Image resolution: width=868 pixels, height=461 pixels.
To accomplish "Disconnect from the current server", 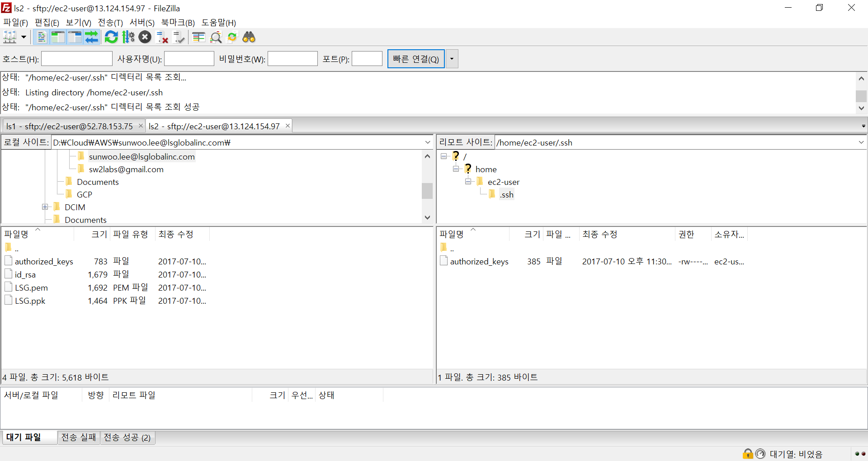I will [162, 37].
